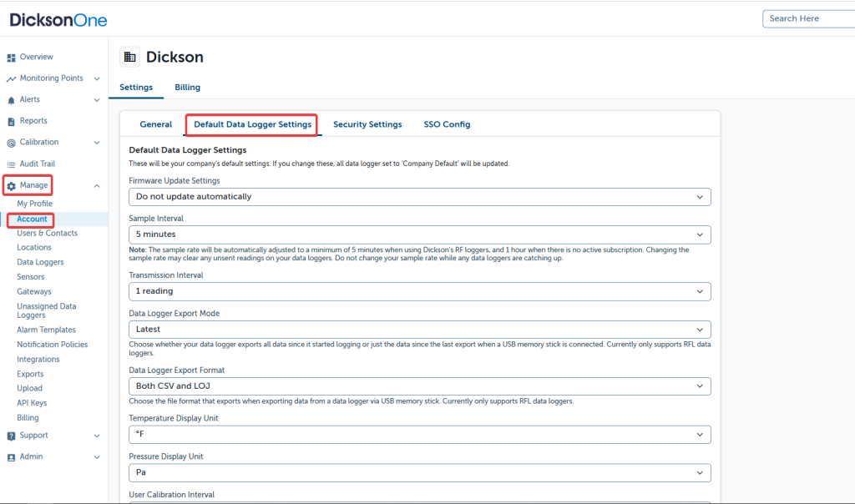Click the Support help icon
The image size is (855, 504).
[12, 436]
